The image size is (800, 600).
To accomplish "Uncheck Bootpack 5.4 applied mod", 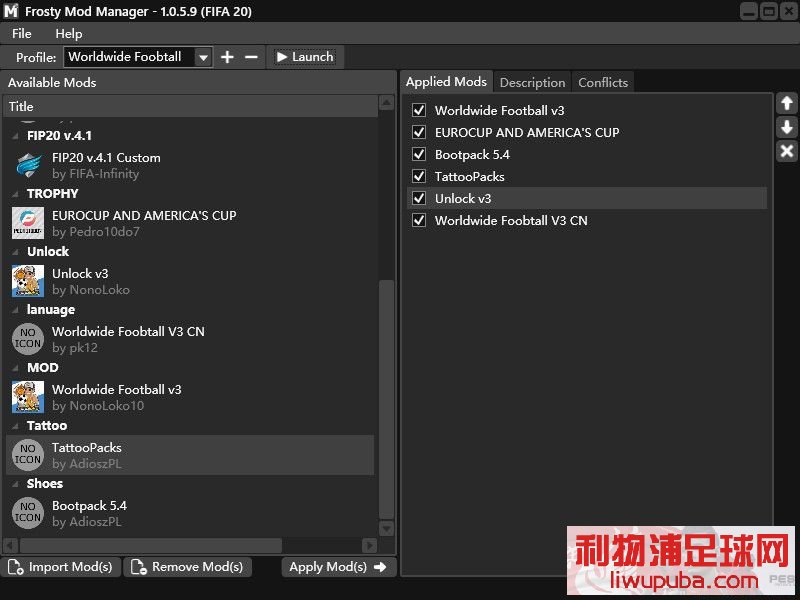I will pyautogui.click(x=419, y=154).
